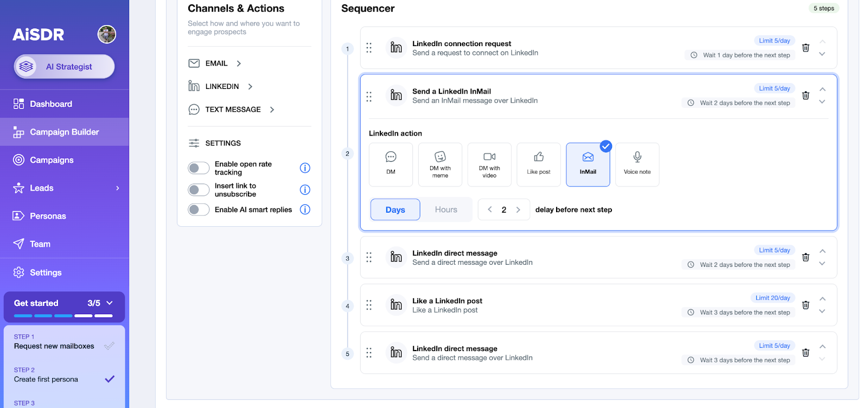
Task: Collapse the Get started checklist chevron
Action: [x=110, y=303]
